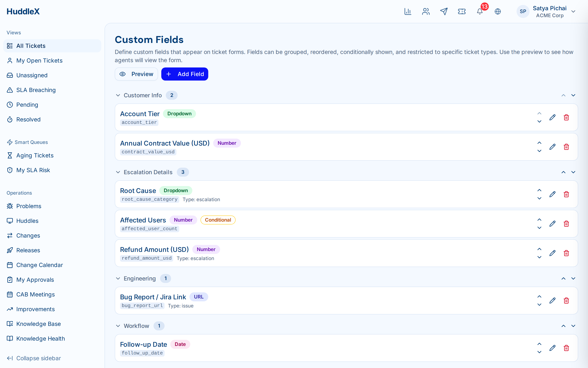
Task: Edit the Account Tier field
Action: (x=552, y=117)
